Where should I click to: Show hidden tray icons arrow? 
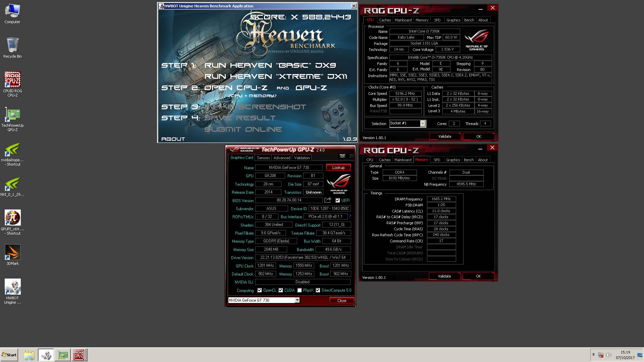pyautogui.click(x=593, y=355)
